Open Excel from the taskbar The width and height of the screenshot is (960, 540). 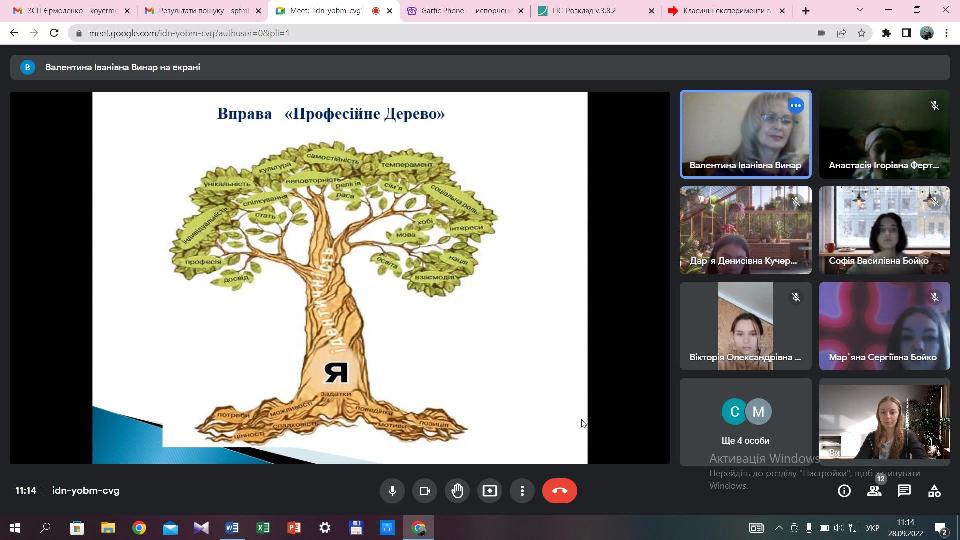[263, 528]
